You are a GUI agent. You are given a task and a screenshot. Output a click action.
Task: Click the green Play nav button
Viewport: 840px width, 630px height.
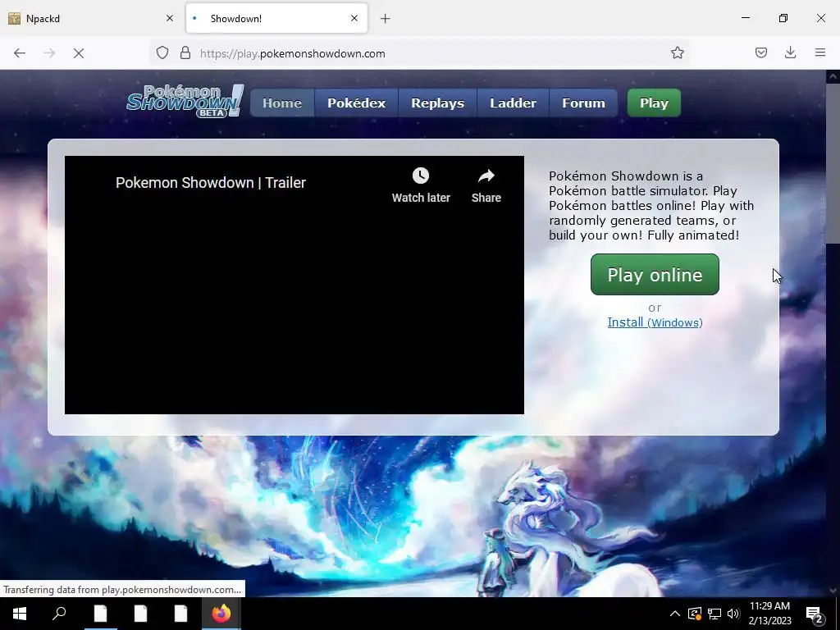tap(654, 103)
